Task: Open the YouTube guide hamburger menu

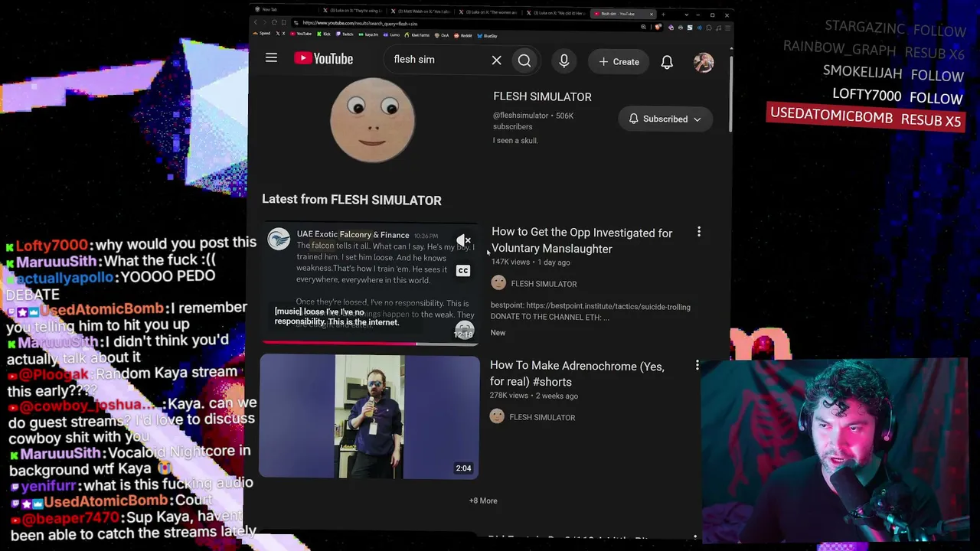Action: pos(271,58)
